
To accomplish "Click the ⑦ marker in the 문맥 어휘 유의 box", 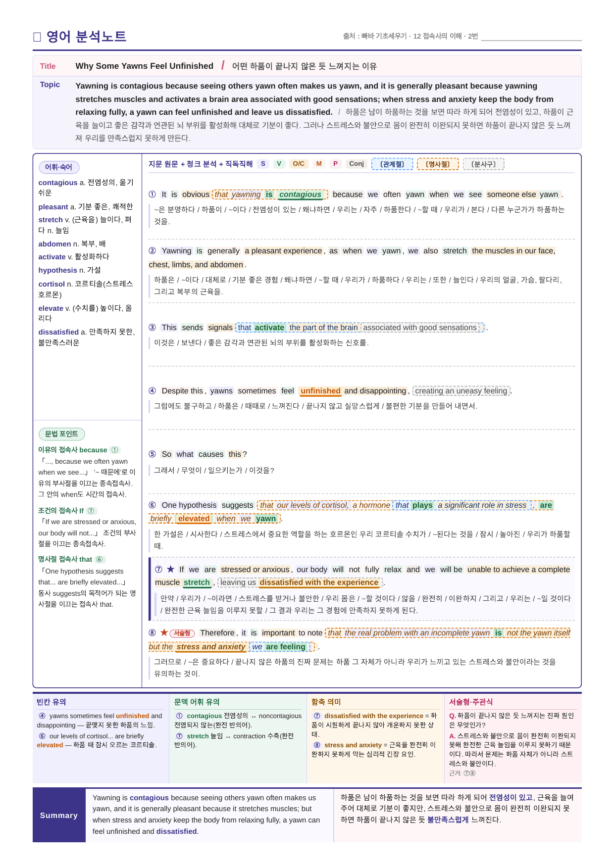I will pyautogui.click(x=179, y=736).
